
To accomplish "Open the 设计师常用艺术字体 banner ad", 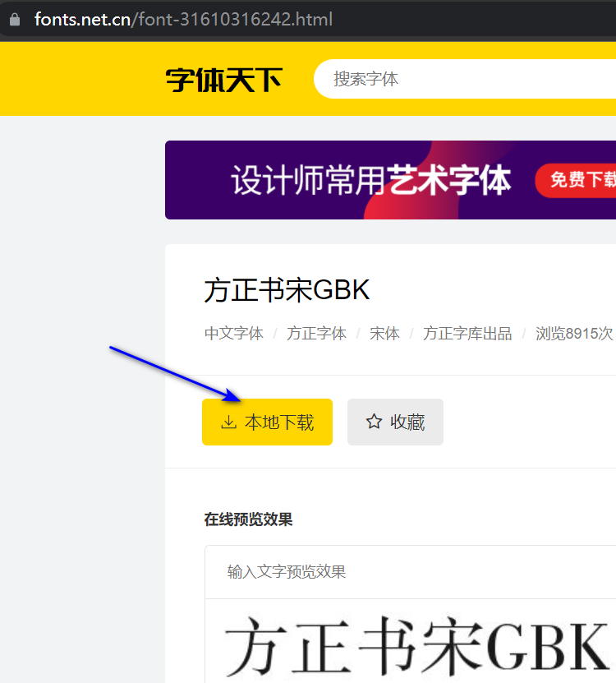I will [390, 180].
